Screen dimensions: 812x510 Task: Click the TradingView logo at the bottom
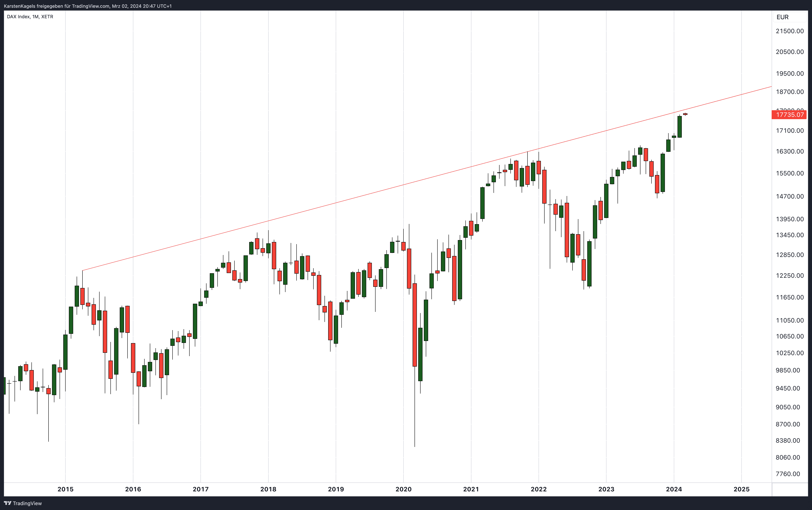tap(23, 503)
